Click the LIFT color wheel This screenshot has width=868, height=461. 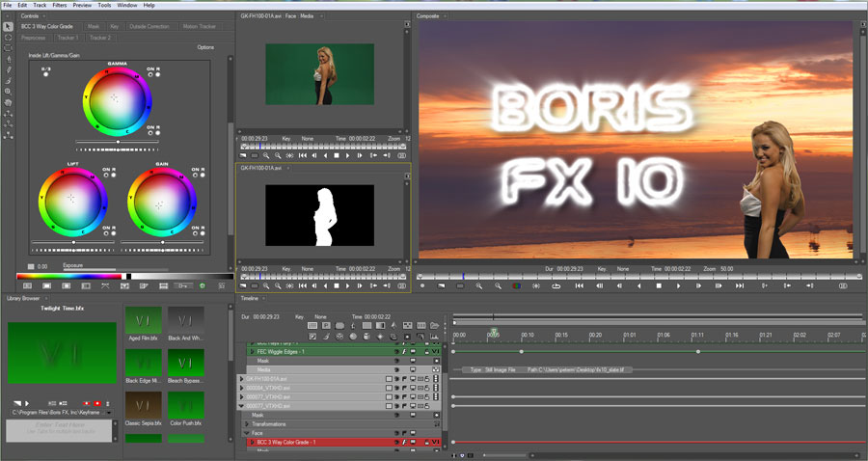pyautogui.click(x=72, y=202)
